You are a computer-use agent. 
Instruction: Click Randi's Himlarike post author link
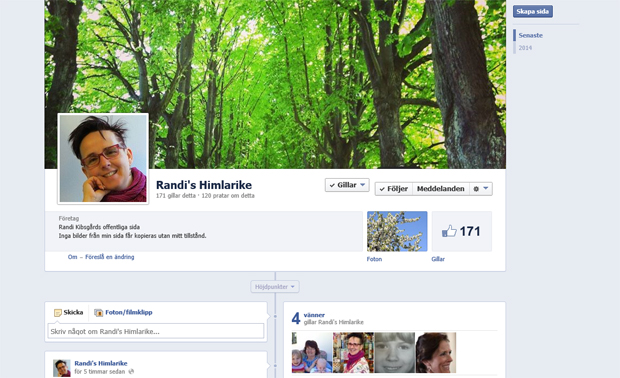point(101,363)
